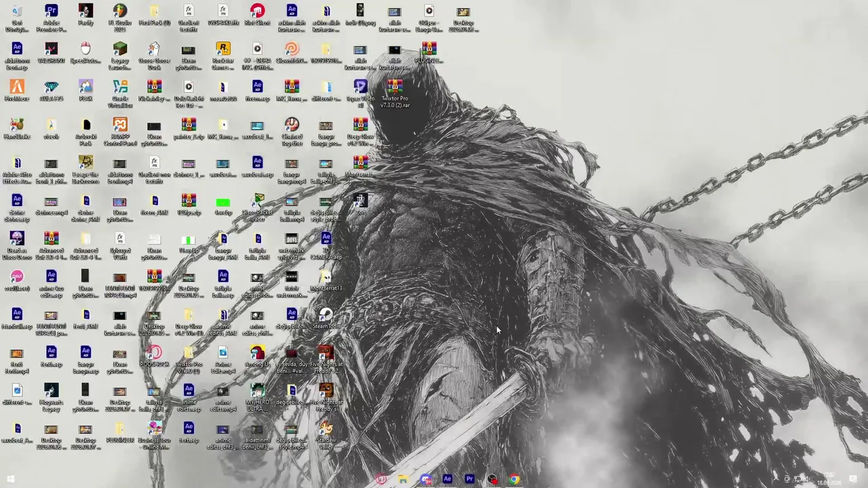
Task: Open the Business Tour Online shortcut
Action: coord(154,436)
